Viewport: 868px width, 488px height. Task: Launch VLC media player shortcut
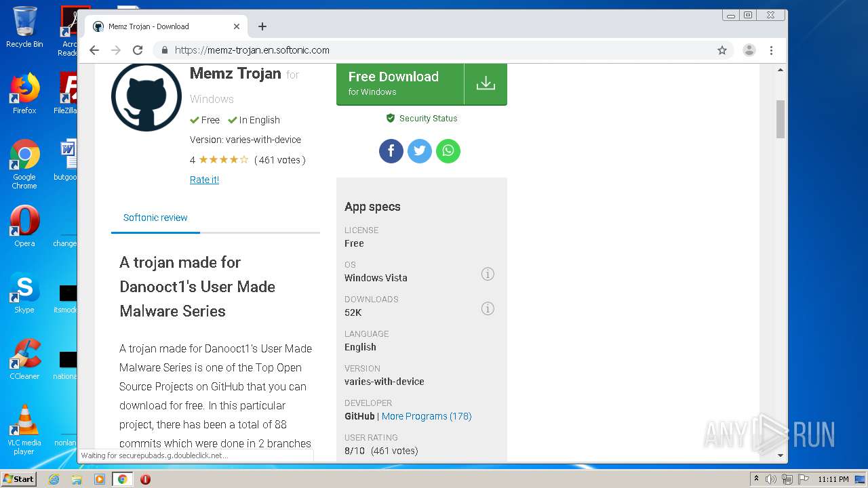point(24,430)
